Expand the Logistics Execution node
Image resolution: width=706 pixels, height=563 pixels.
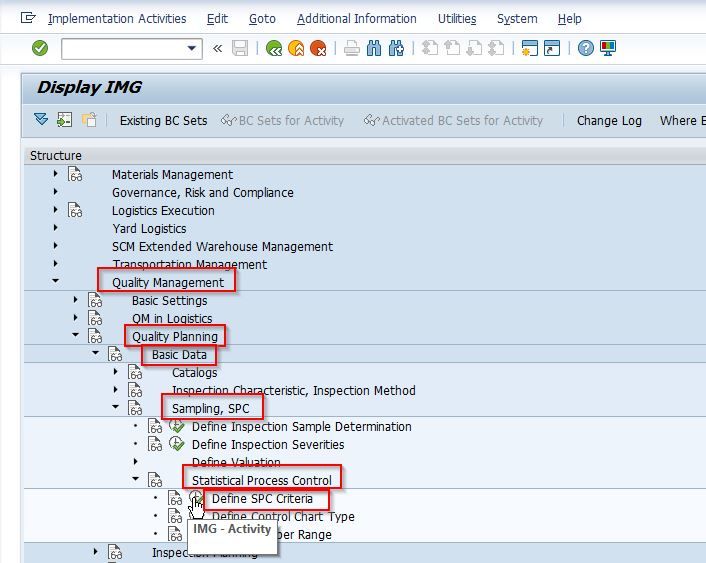click(x=55, y=209)
